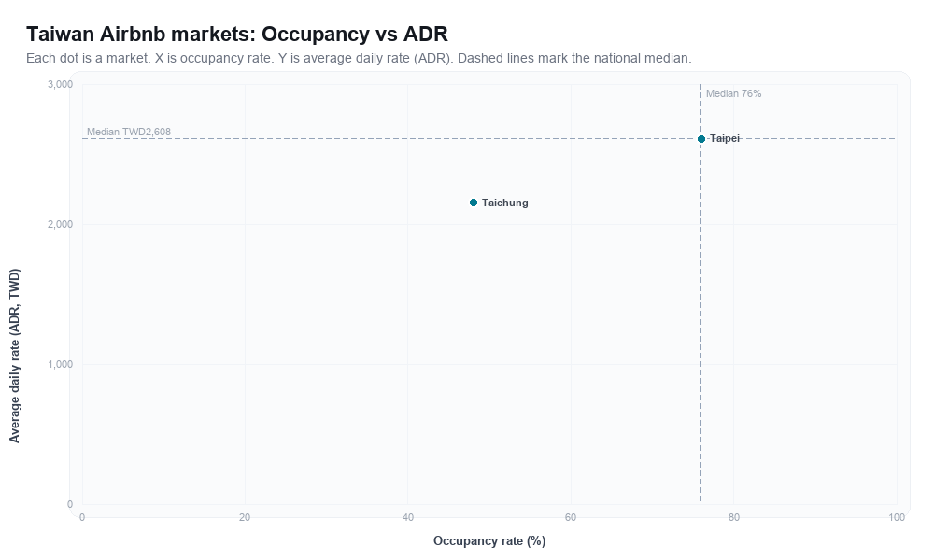This screenshot has height=560, width=934.
Task: Click the chart title 'Taiwan Airbnb markets: Occupancy vs ADR'
Action: 237,34
